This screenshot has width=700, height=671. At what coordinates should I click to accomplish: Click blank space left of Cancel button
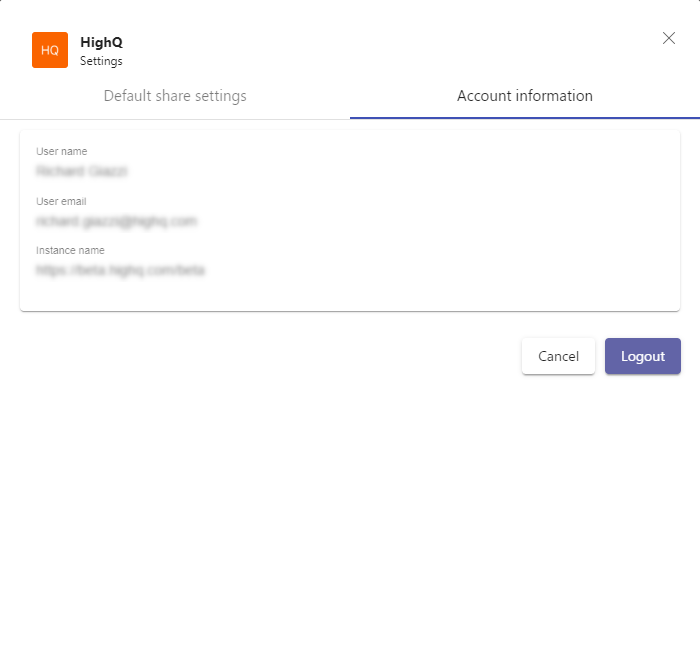[x=300, y=356]
